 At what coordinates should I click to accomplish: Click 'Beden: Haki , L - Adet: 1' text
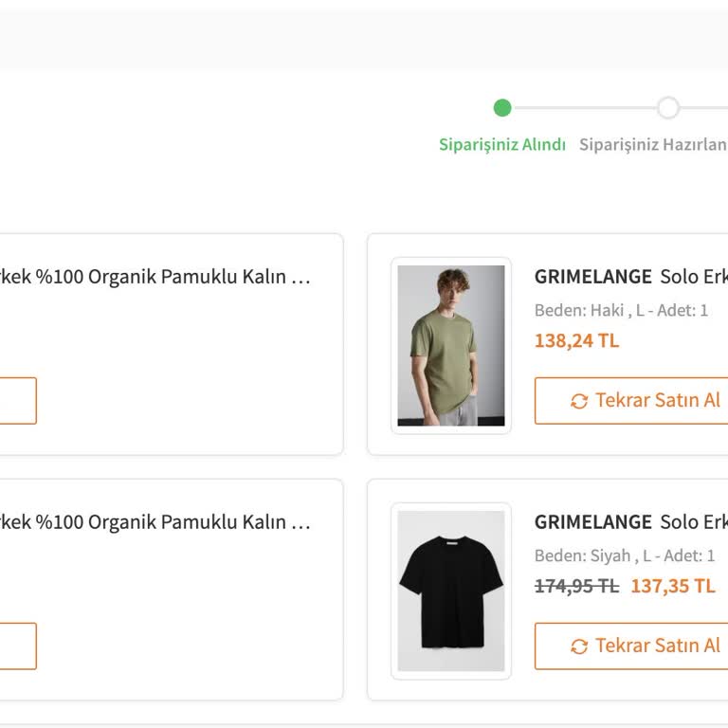[621, 310]
